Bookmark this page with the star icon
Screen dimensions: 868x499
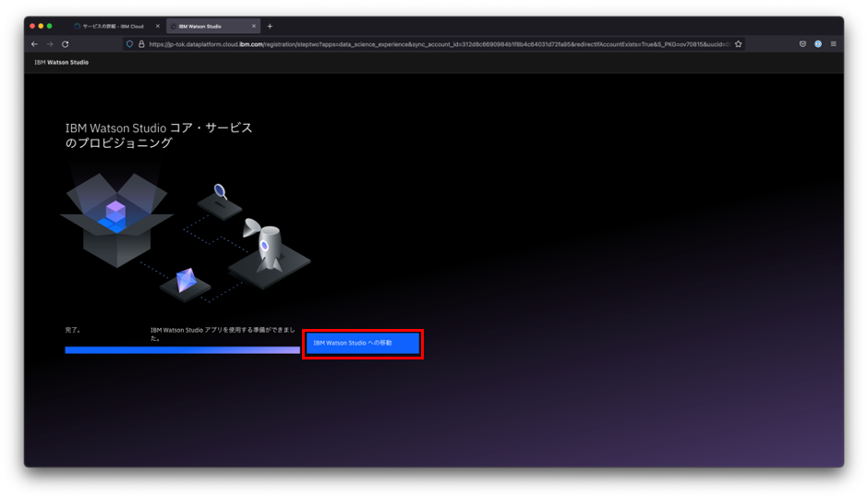point(738,44)
